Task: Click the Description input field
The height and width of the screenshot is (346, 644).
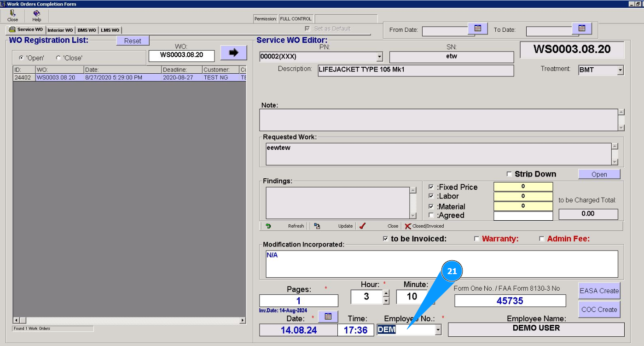Action: [x=416, y=70]
